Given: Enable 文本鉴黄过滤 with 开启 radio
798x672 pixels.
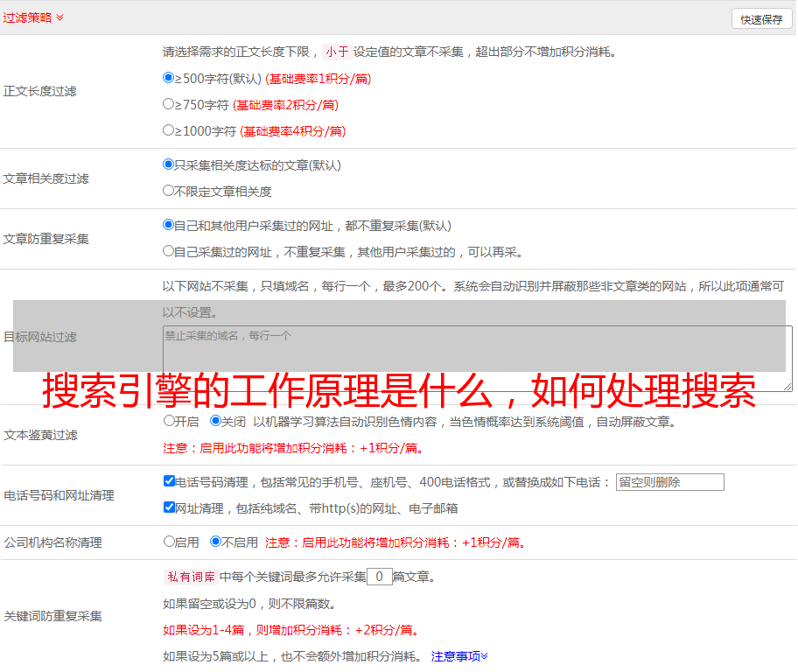Looking at the screenshot, I should click(169, 421).
